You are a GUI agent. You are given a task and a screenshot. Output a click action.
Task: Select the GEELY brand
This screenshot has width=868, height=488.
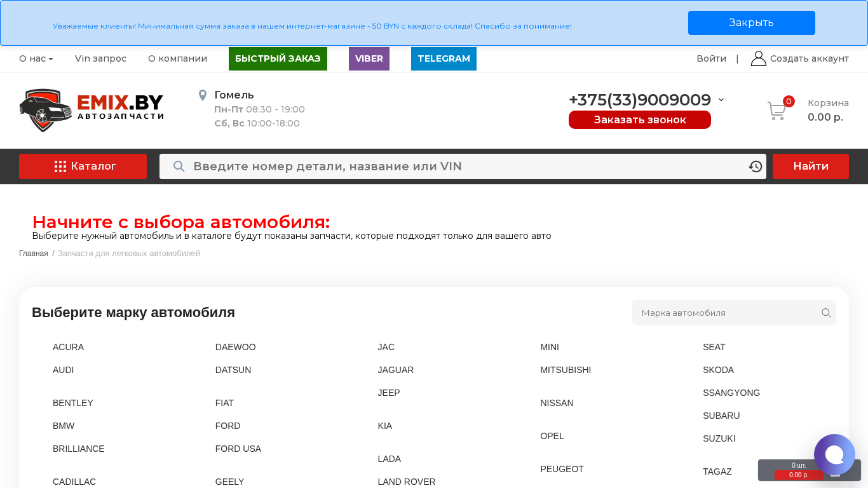(230, 482)
